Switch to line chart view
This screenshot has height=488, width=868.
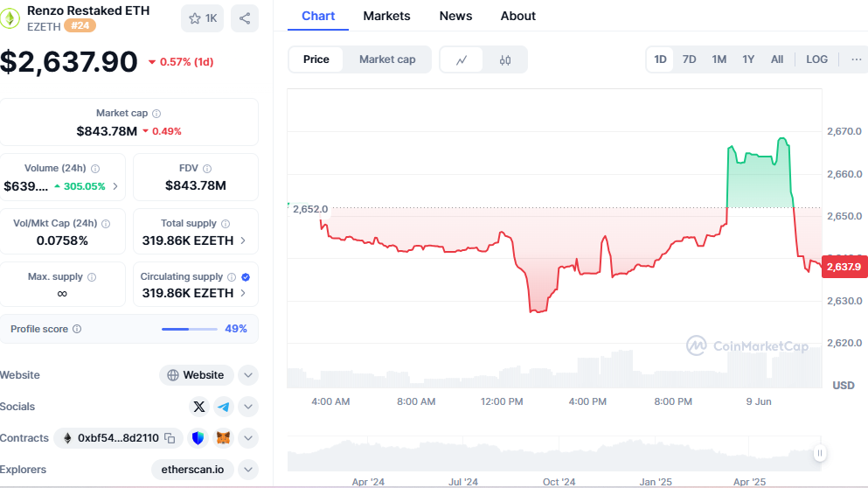click(462, 59)
